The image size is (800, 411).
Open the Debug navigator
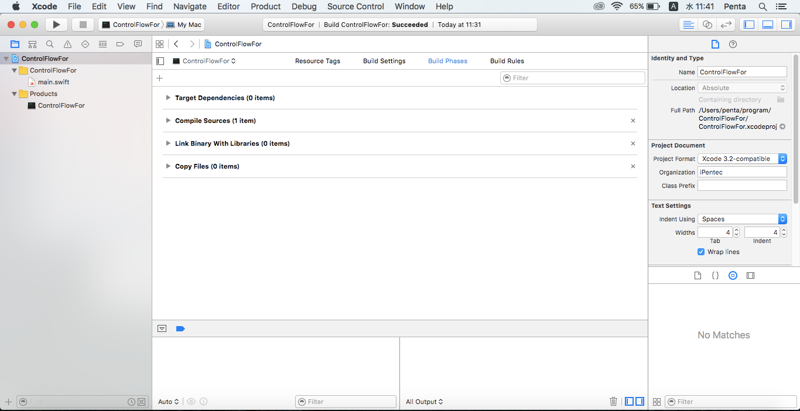click(x=103, y=44)
